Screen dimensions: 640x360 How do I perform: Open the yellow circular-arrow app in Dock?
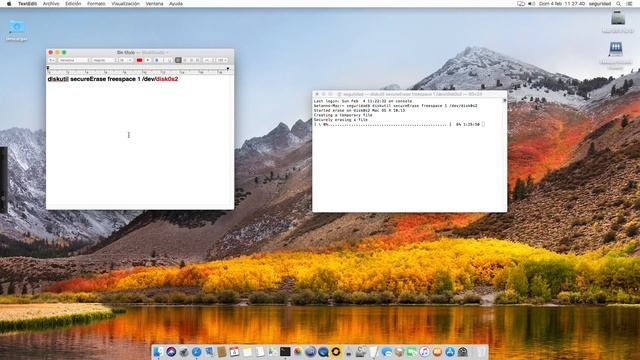336,351
